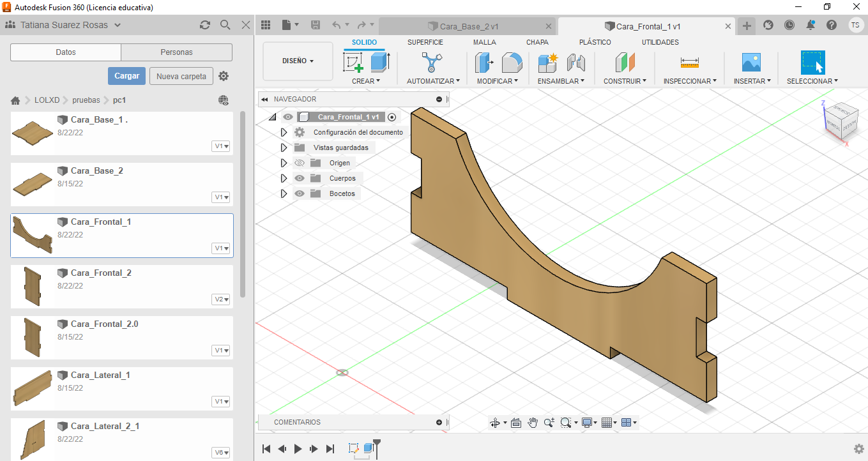Image resolution: width=868 pixels, height=461 pixels.
Task: Click the Create Sketch tool icon
Action: [x=353, y=63]
